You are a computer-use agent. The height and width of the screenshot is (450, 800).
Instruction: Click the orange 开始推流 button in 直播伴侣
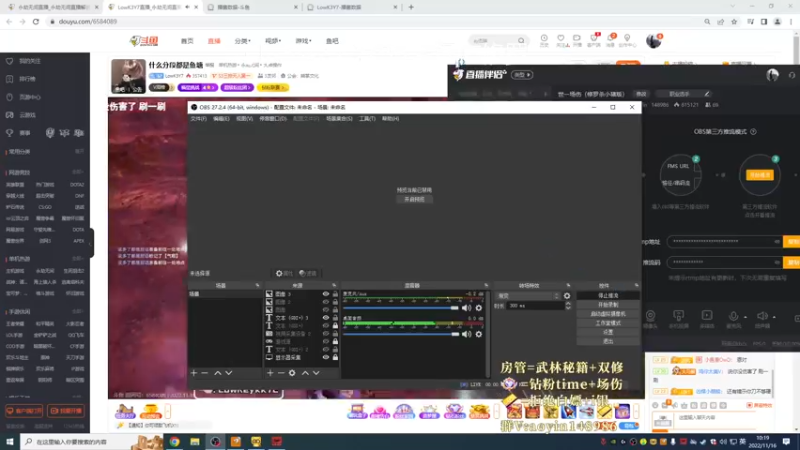point(760,175)
